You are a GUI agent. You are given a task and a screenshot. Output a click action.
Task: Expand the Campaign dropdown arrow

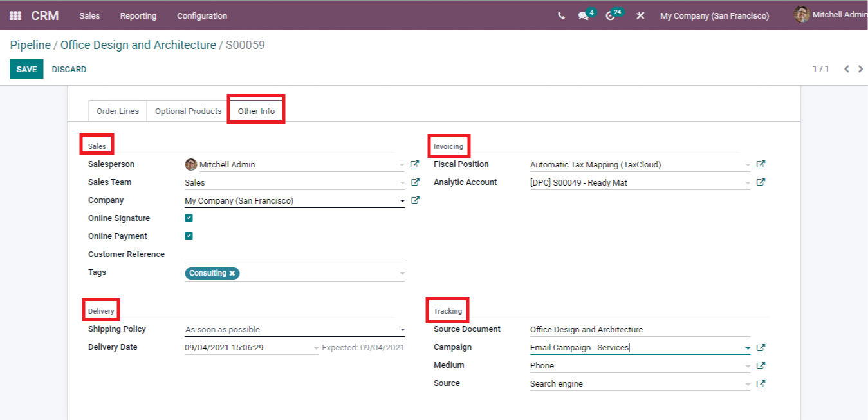[748, 348]
